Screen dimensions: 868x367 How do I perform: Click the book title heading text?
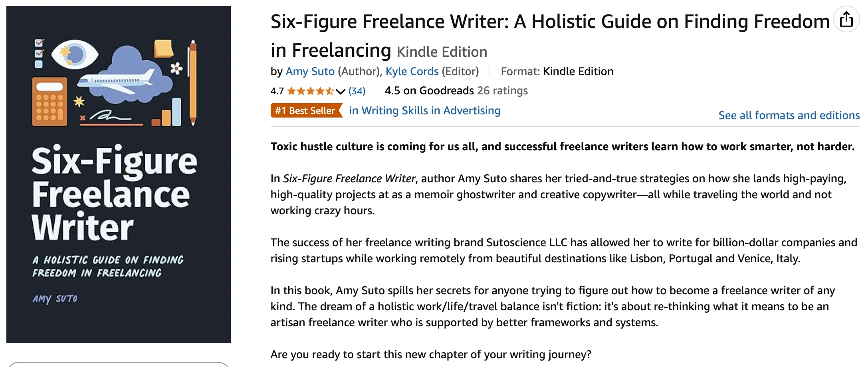pyautogui.click(x=550, y=36)
